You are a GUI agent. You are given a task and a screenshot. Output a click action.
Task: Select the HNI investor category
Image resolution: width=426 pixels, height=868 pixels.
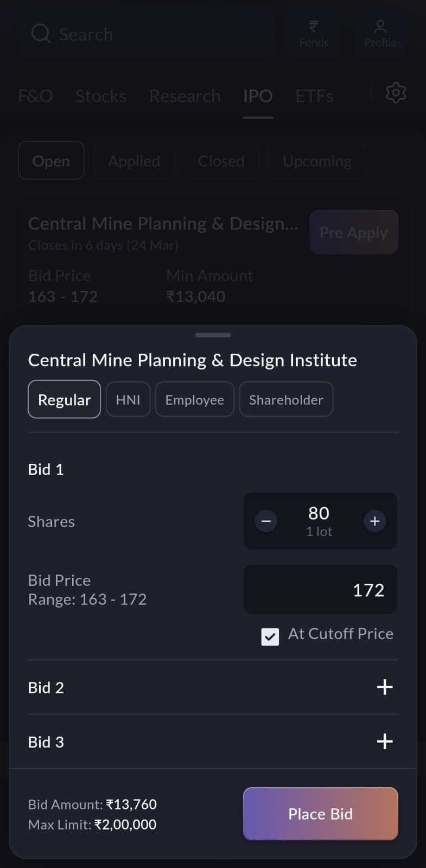click(x=128, y=399)
